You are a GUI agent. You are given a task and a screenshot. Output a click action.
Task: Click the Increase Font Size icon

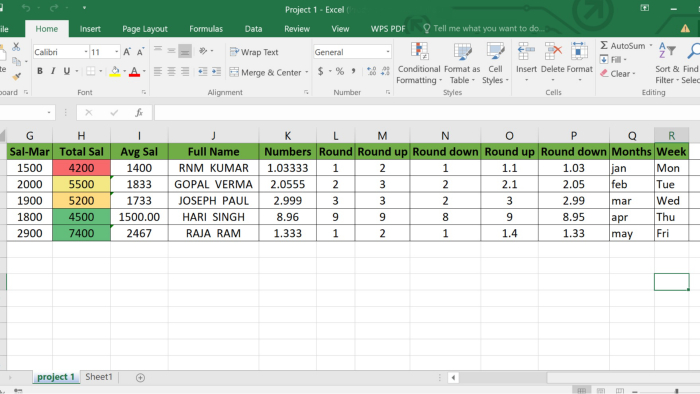[x=127, y=52]
